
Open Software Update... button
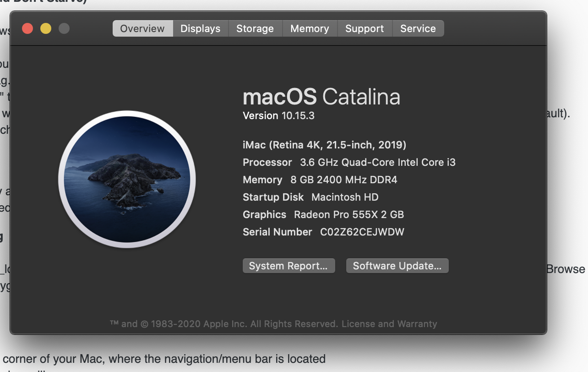click(x=397, y=266)
